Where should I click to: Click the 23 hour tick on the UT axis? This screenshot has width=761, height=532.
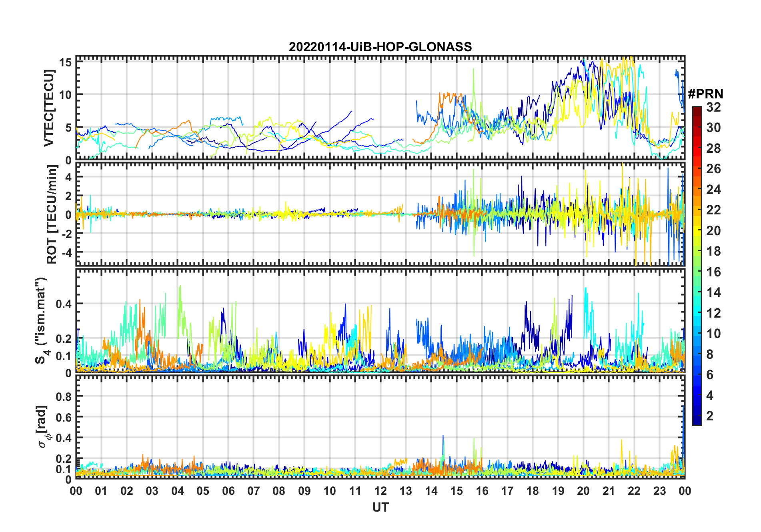(x=659, y=491)
